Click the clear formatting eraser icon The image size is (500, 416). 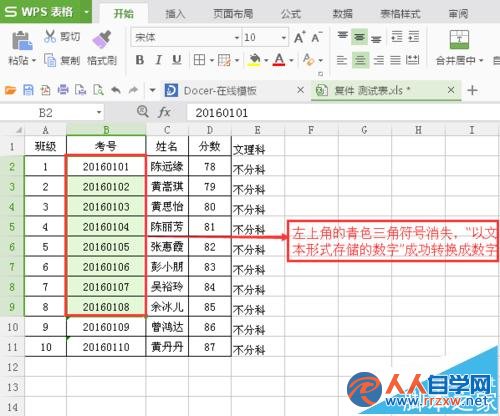308,60
